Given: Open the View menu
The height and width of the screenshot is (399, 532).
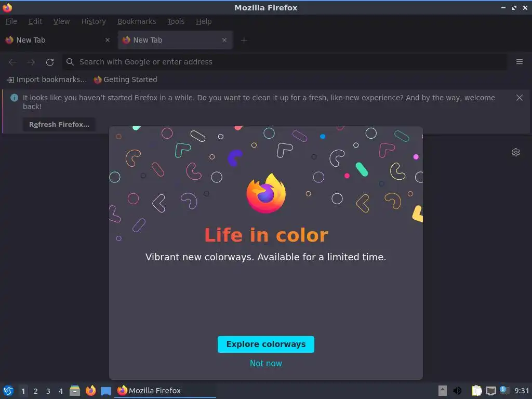Looking at the screenshot, I should pyautogui.click(x=61, y=21).
